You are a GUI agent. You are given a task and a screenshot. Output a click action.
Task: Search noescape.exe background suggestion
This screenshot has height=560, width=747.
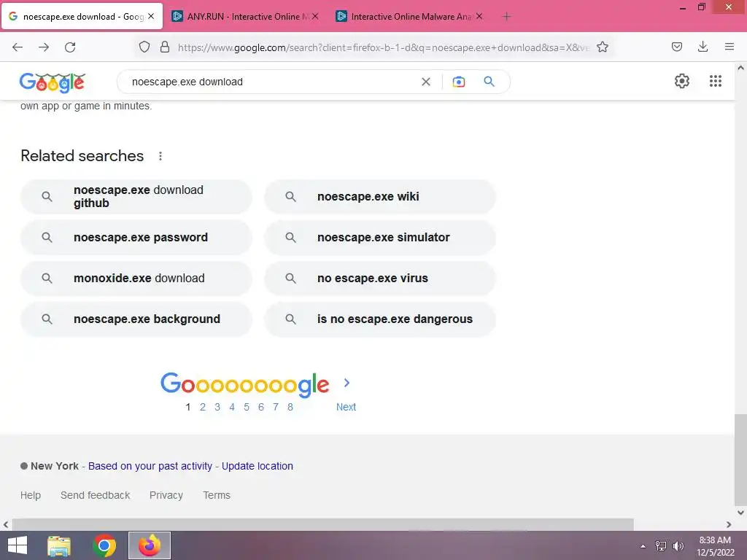[136, 319]
